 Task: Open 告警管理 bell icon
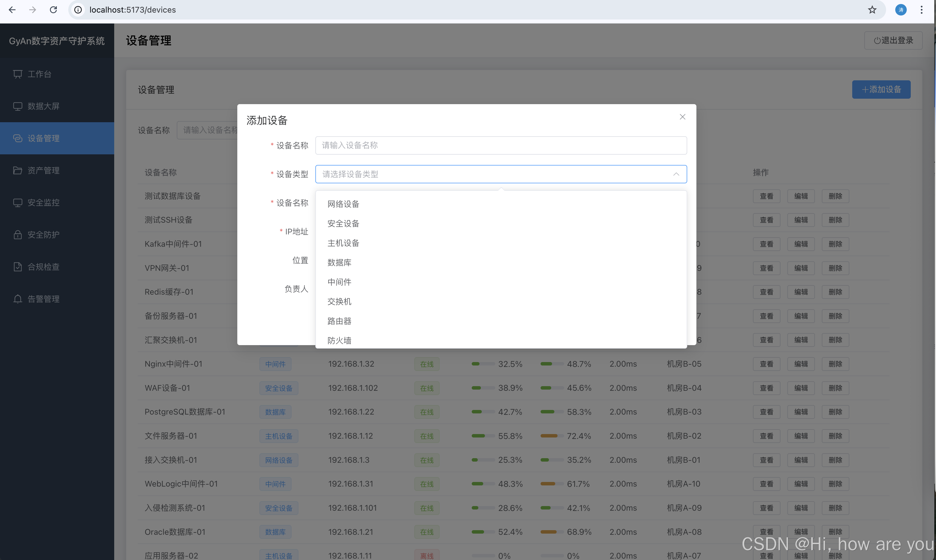point(18,299)
